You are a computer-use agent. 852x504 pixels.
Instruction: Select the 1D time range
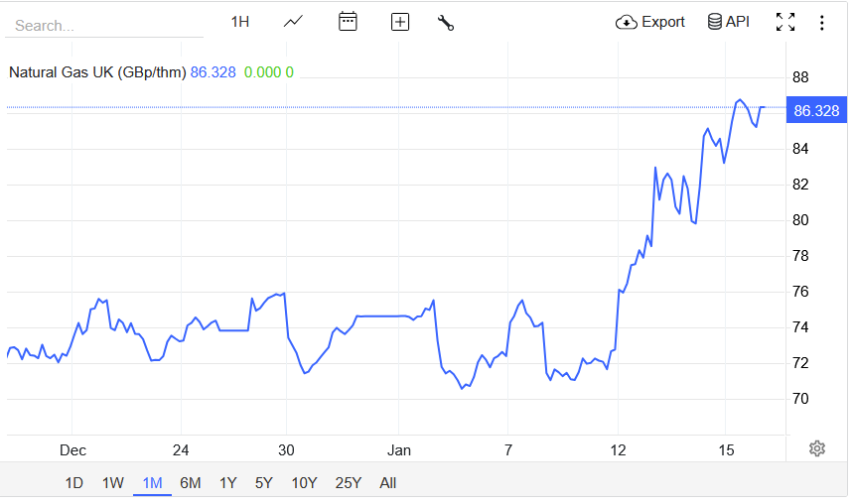coord(73,483)
